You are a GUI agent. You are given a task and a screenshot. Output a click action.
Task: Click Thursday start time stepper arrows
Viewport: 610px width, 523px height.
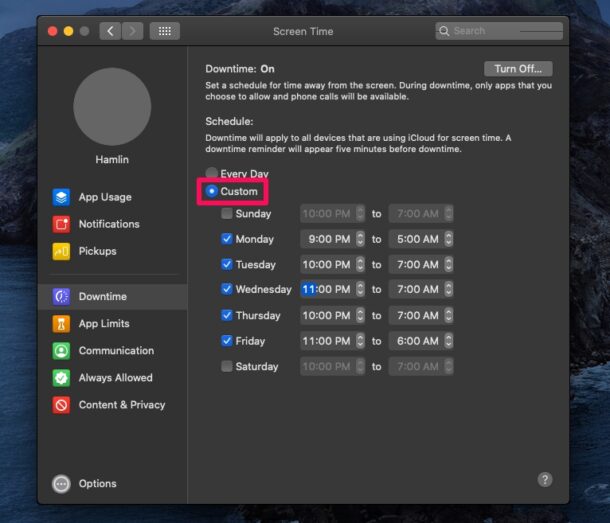click(x=360, y=315)
